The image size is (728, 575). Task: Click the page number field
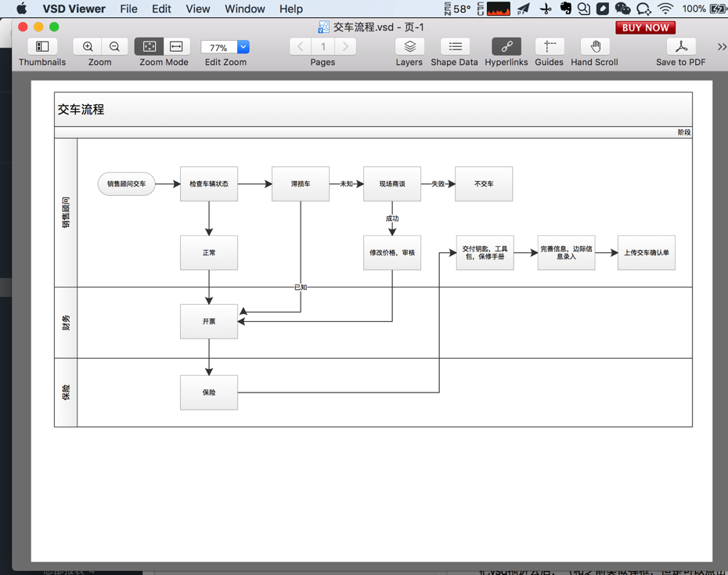coord(323,46)
